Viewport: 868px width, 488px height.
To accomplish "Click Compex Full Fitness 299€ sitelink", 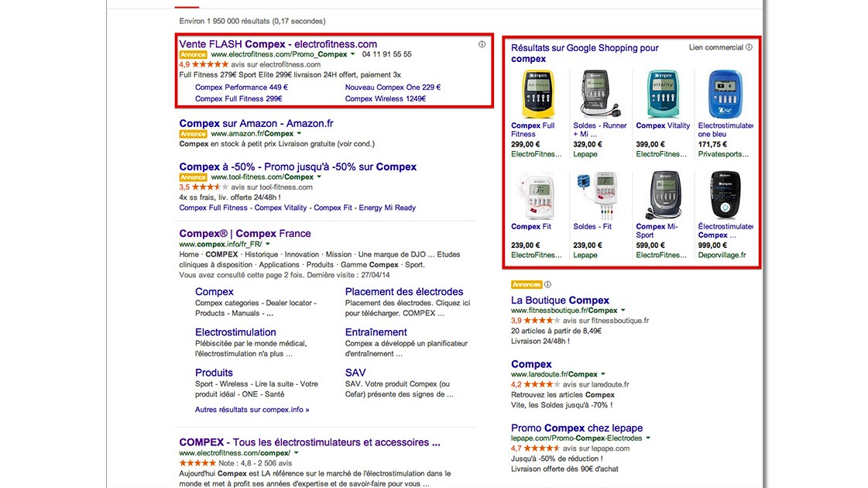I will tap(238, 99).
